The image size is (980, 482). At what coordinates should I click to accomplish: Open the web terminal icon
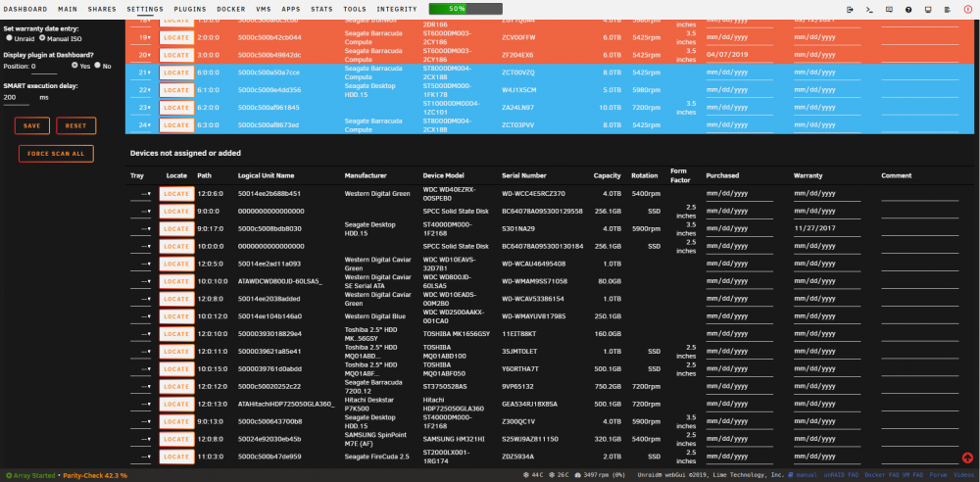tap(868, 10)
